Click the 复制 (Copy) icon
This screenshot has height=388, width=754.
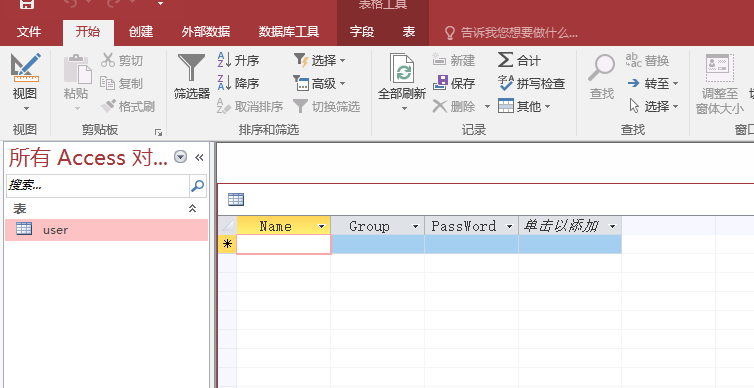[107, 83]
